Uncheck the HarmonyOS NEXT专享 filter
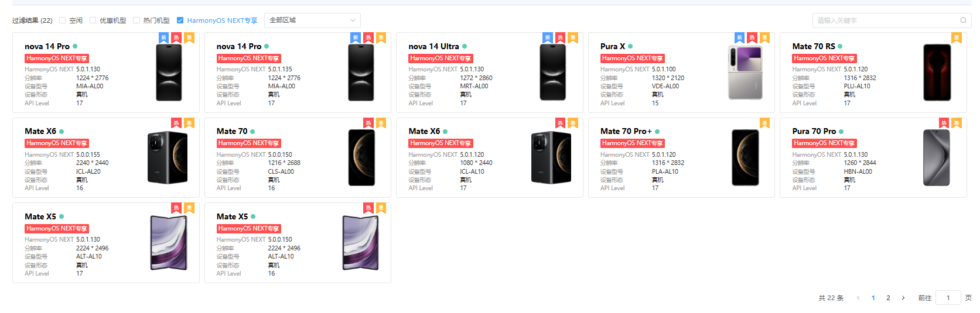Image resolution: width=980 pixels, height=313 pixels. pos(180,20)
